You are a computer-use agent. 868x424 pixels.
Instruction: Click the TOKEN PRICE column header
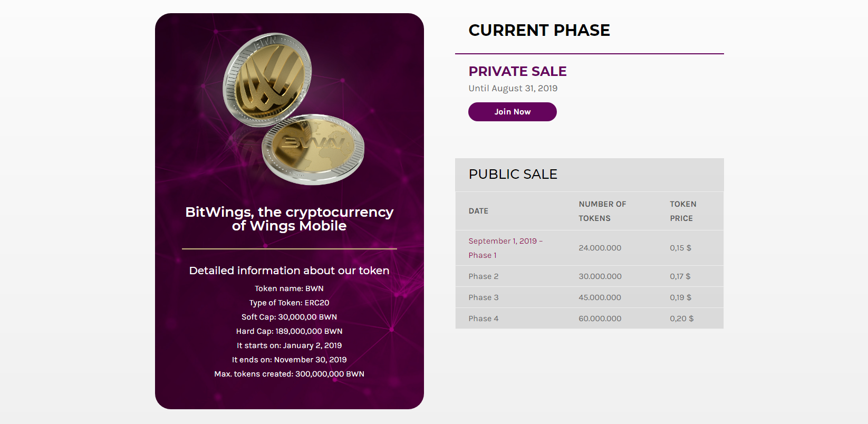(x=683, y=211)
